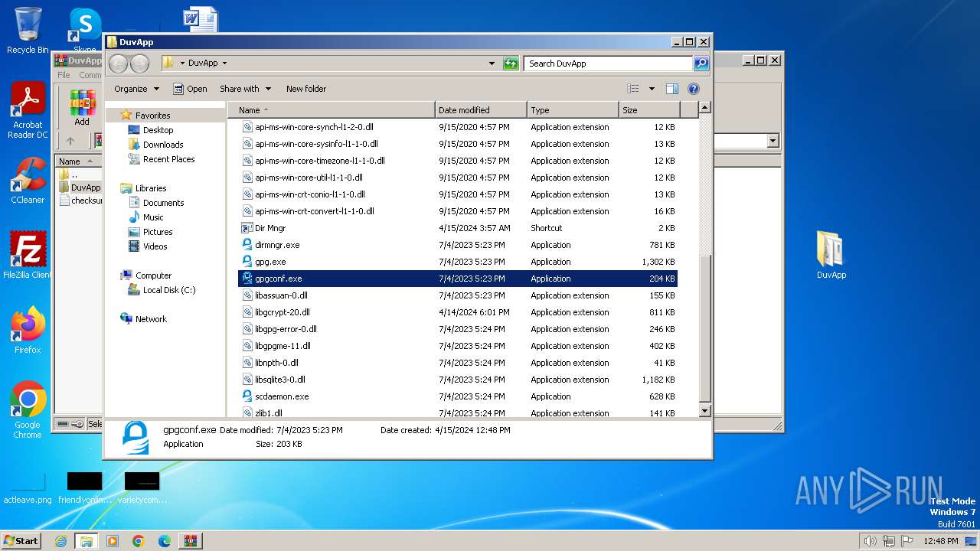Select Downloads in navigation pane
980x551 pixels.
pos(163,145)
